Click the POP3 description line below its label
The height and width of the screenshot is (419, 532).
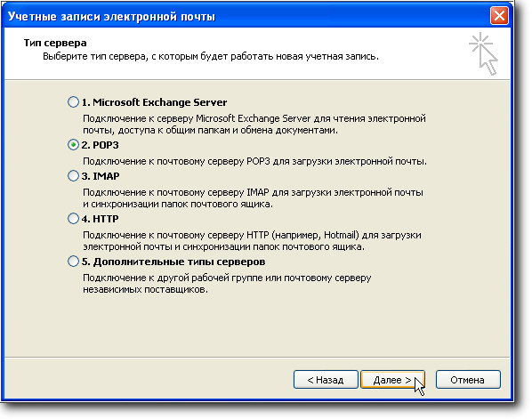(x=254, y=161)
